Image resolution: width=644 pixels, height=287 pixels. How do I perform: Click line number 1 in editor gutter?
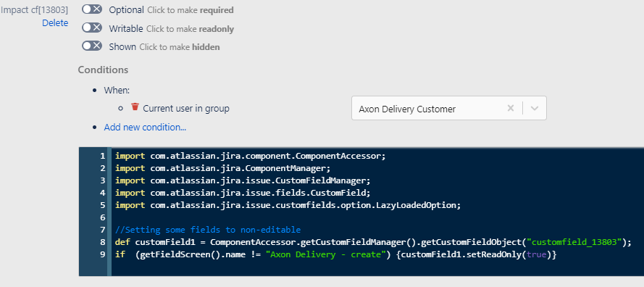tap(102, 156)
